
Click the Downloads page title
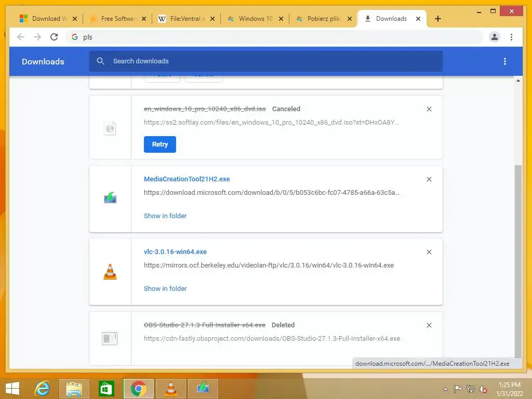tap(43, 61)
